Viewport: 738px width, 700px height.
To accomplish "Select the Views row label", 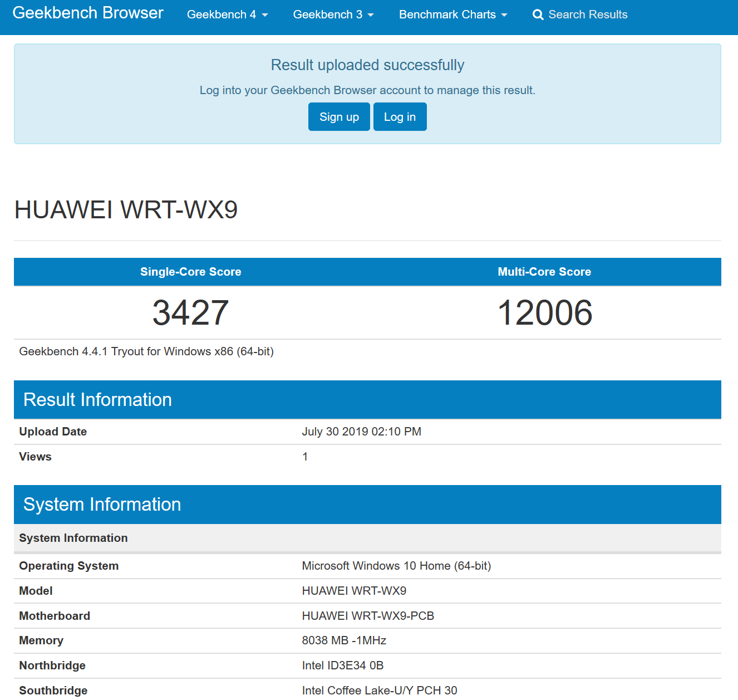I will (35, 457).
